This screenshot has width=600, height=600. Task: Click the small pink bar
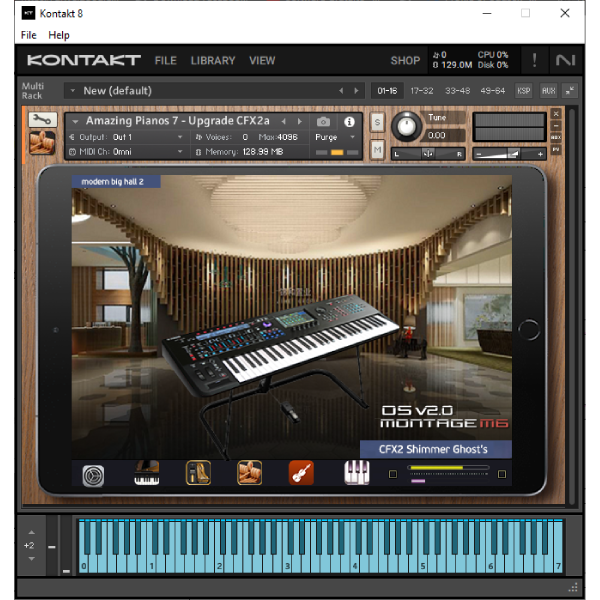[418, 481]
